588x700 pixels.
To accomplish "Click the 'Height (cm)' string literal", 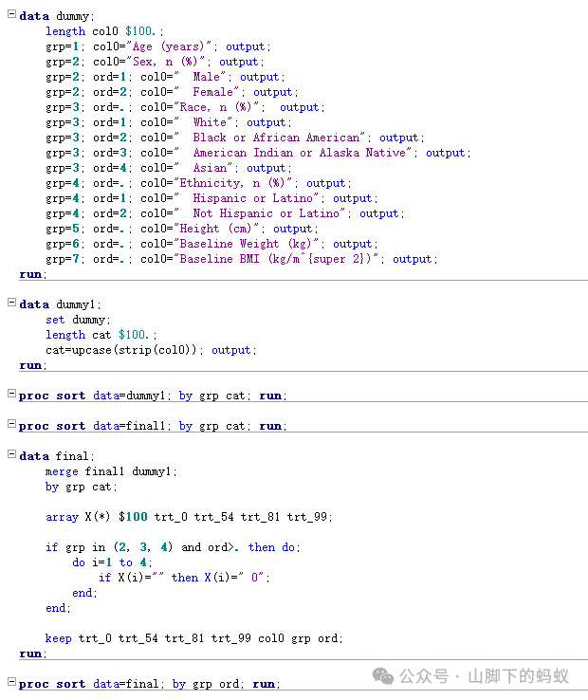I will point(216,229).
